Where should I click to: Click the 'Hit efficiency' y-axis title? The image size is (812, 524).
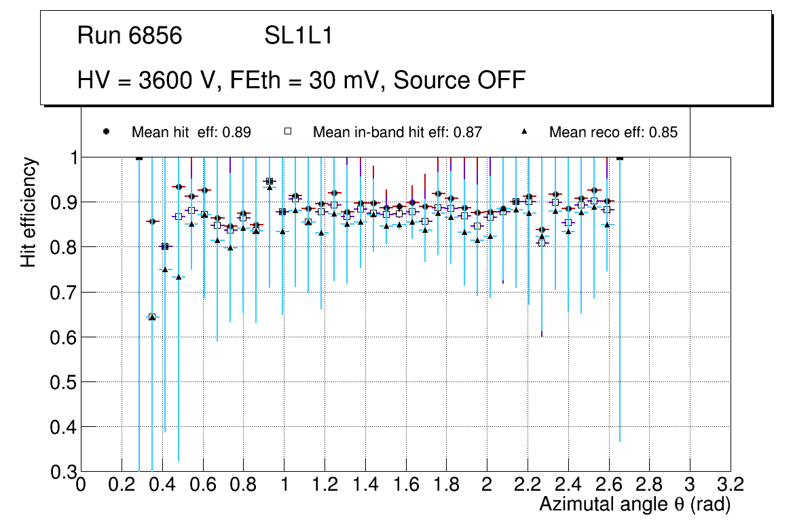28,212
